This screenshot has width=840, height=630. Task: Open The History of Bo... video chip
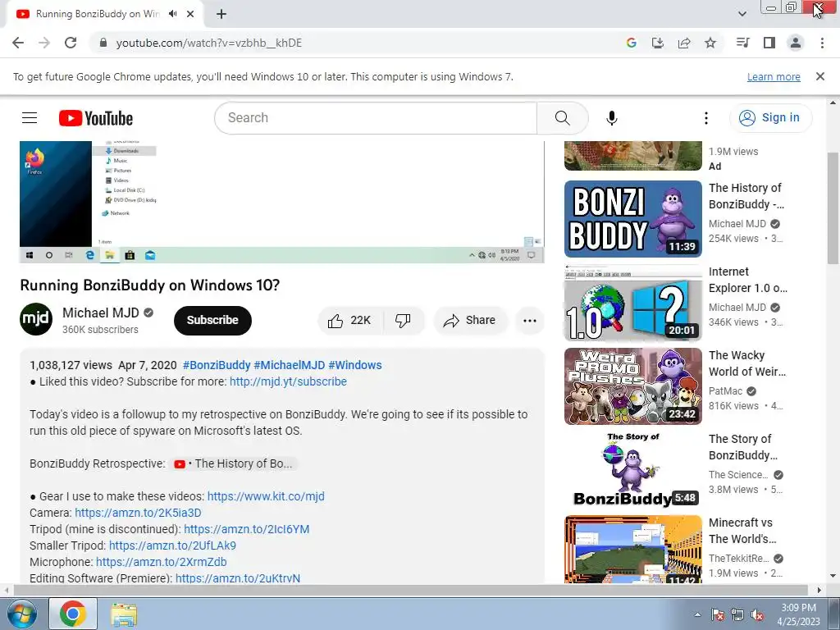click(x=233, y=464)
